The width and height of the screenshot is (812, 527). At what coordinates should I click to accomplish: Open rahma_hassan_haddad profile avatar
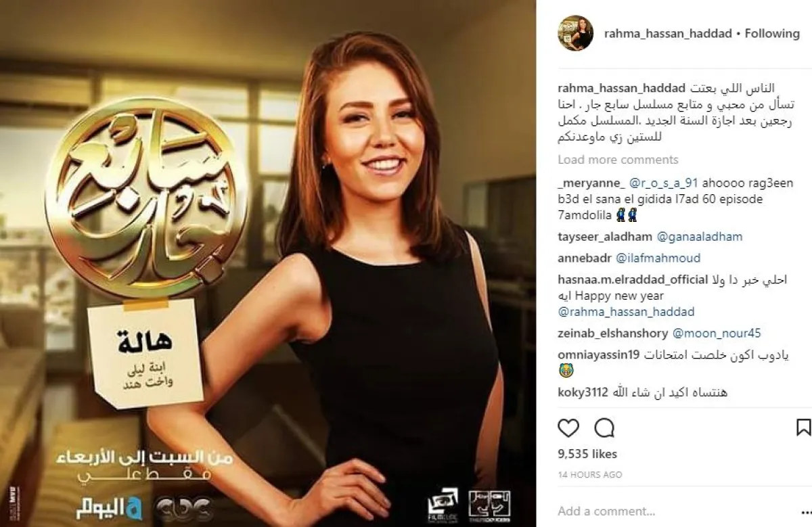click(x=574, y=33)
